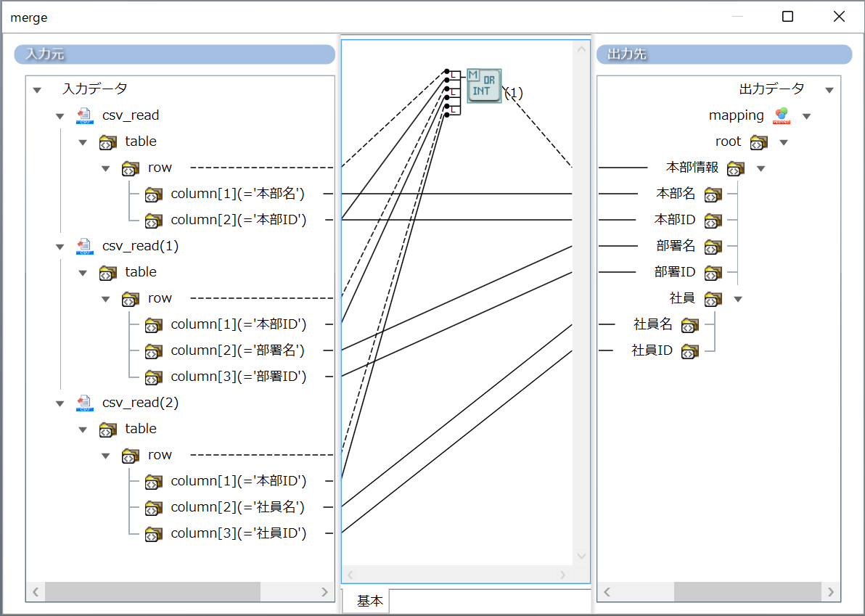Click the output 社員 element icon
Image resolution: width=865 pixels, height=616 pixels.
pos(713,299)
